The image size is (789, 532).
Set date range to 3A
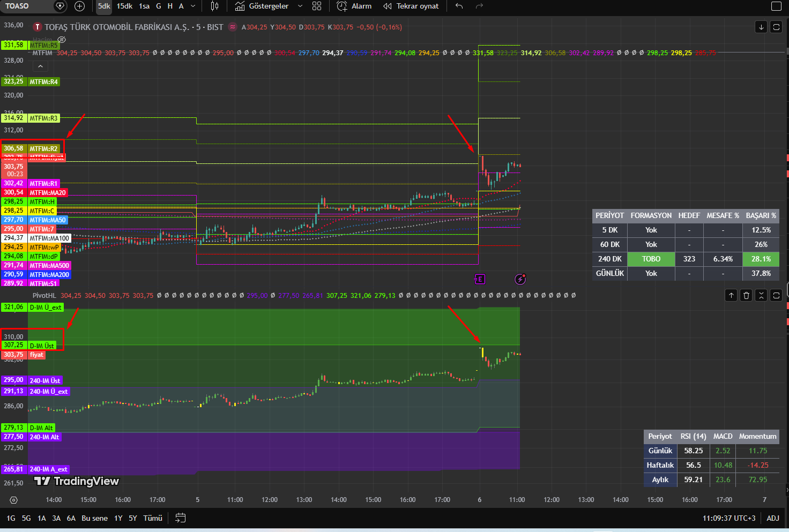coord(56,518)
